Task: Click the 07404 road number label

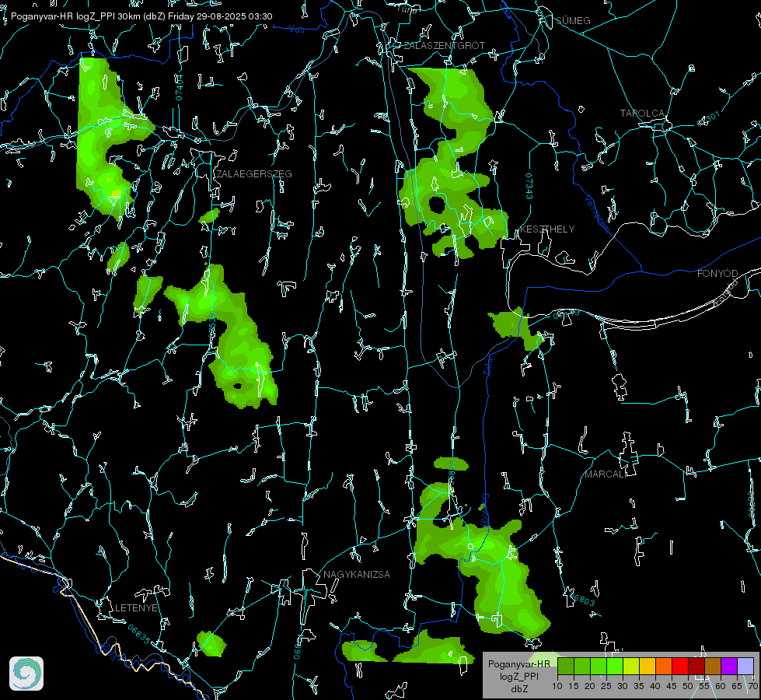Action: pyautogui.click(x=180, y=88)
